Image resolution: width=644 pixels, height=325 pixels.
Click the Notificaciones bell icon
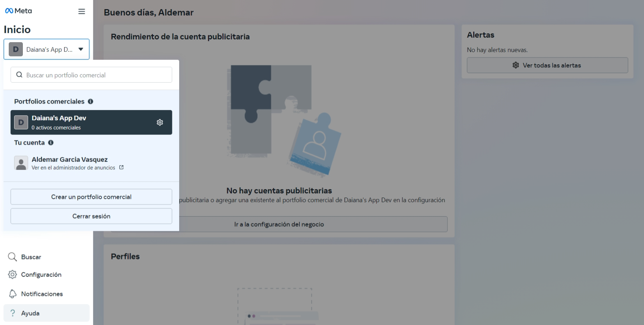[x=13, y=294]
